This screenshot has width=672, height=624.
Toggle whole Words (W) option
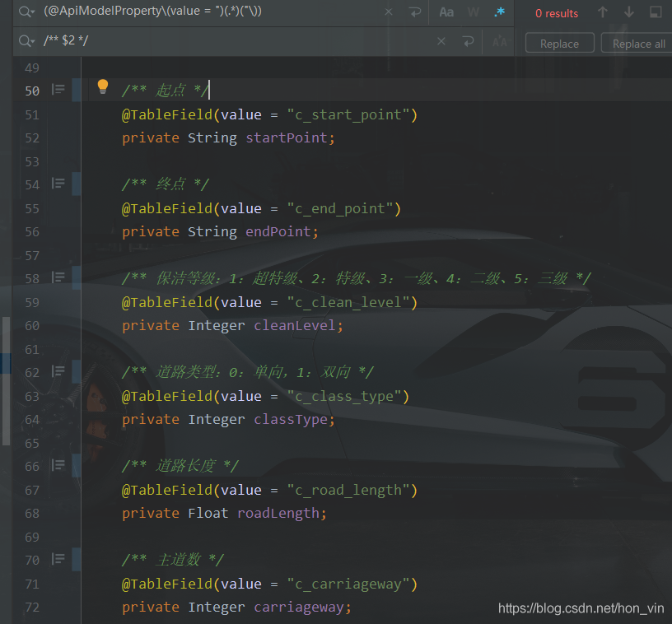pos(474,12)
